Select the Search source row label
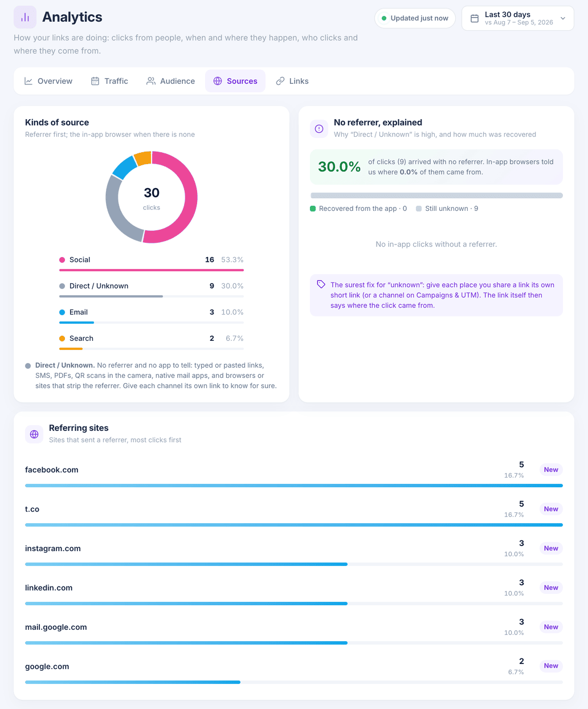This screenshot has width=588, height=709. (81, 339)
